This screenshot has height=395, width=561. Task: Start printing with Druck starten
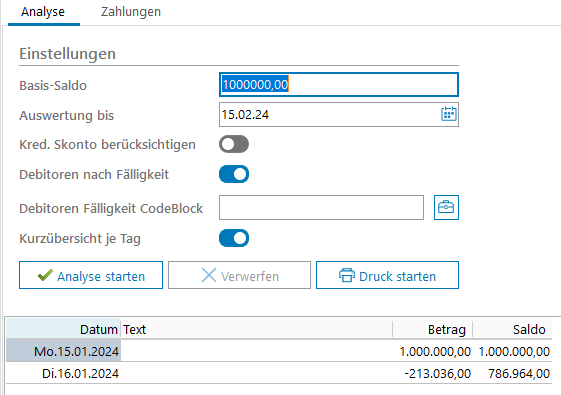[387, 275]
